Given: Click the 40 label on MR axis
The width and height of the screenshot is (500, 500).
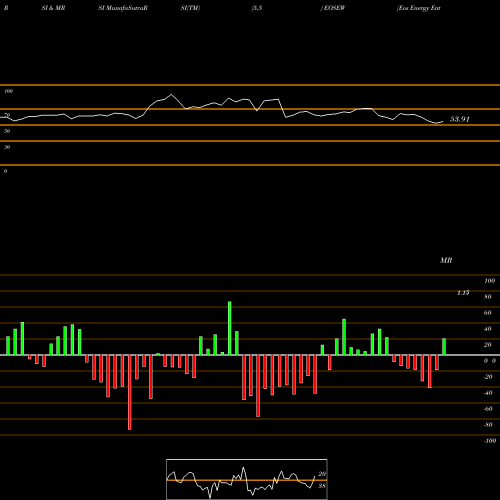Looking at the screenshot, I should coord(487,329).
